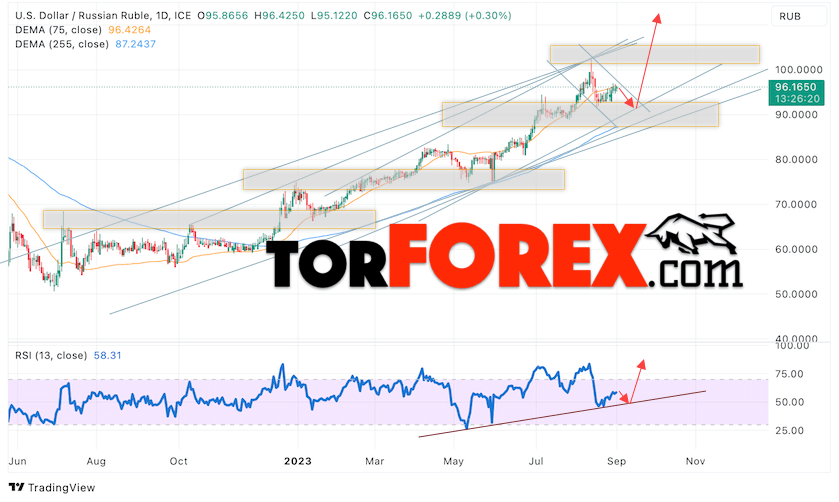The image size is (839, 502).
Task: Click the DEMA 255 value 87.2437
Action: tap(136, 44)
